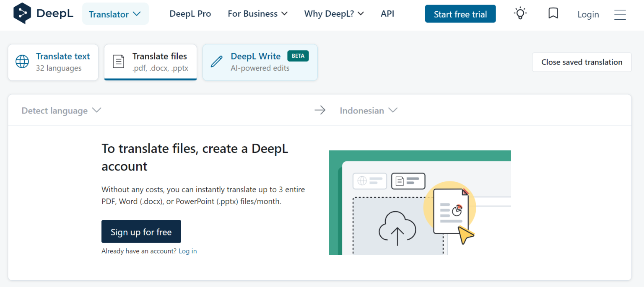Toggle dark mode with lightbulb icon

coord(520,14)
